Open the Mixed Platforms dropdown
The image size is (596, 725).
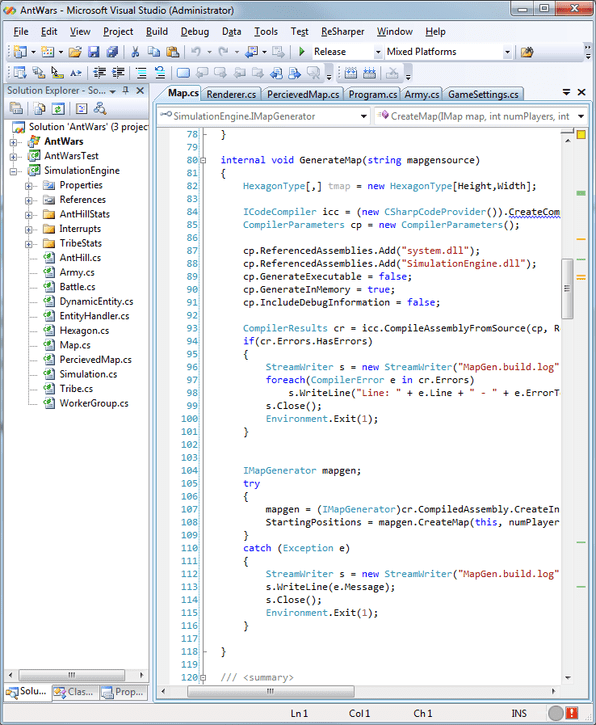pyautogui.click(x=507, y=52)
